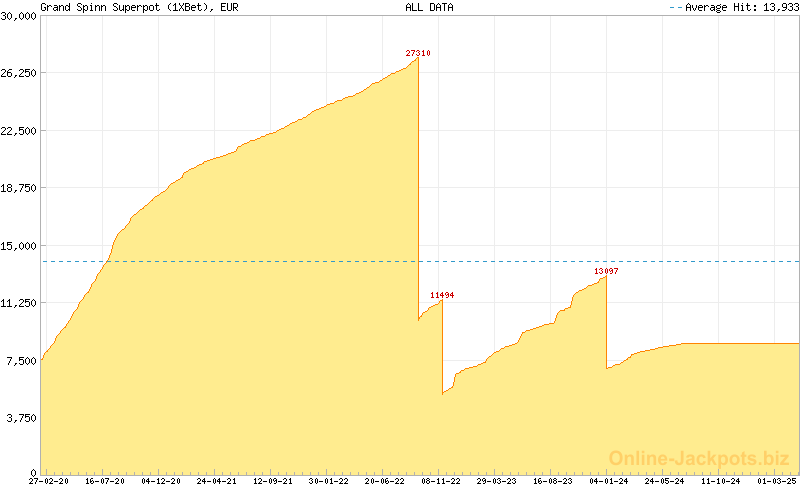The width and height of the screenshot is (800, 490).
Task: Click the 27310 peak value label
Action: pyautogui.click(x=418, y=53)
